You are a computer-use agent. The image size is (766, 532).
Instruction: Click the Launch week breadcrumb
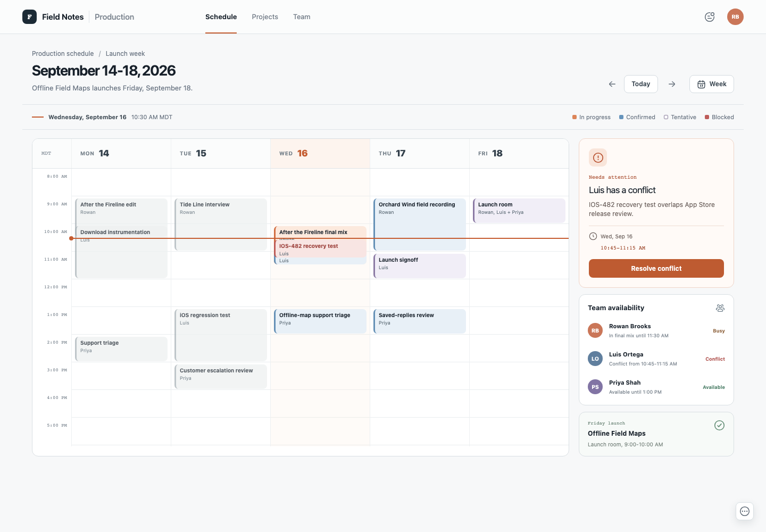click(x=125, y=54)
